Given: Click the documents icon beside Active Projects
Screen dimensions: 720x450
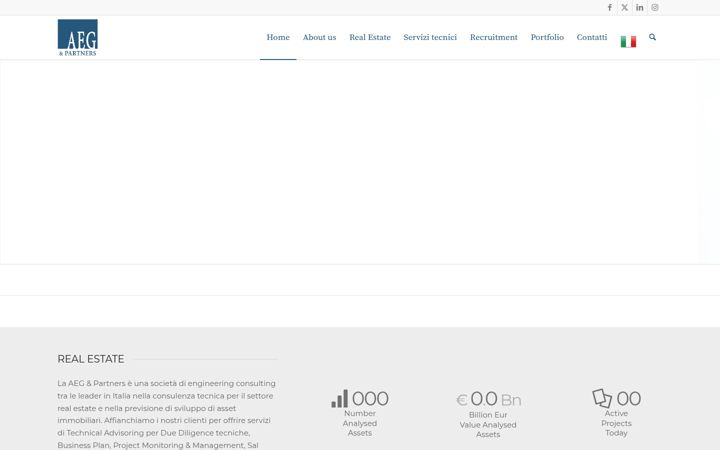Looking at the screenshot, I should click(x=602, y=398).
